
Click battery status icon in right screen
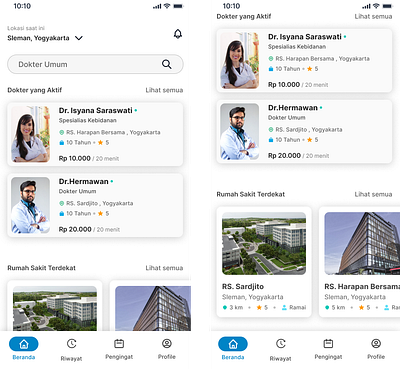coord(388,6)
